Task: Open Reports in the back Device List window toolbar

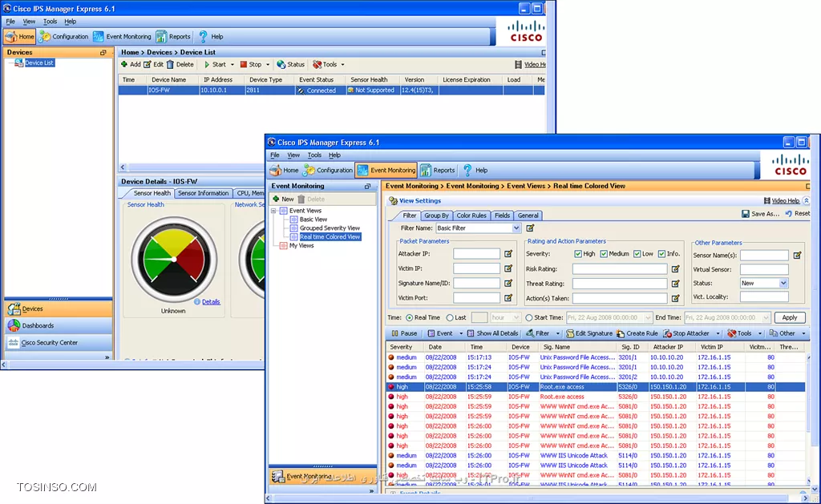Action: click(173, 37)
